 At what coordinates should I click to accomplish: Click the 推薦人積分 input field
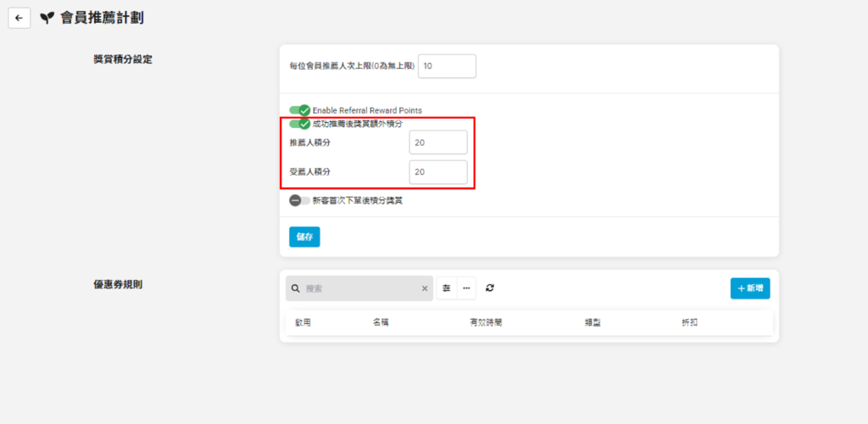(437, 142)
